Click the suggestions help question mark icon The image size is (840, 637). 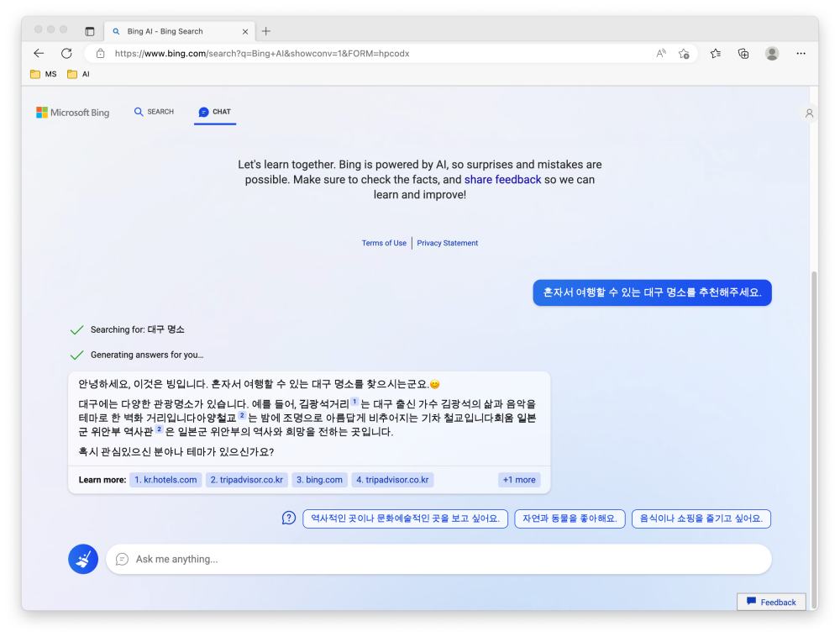(x=289, y=518)
